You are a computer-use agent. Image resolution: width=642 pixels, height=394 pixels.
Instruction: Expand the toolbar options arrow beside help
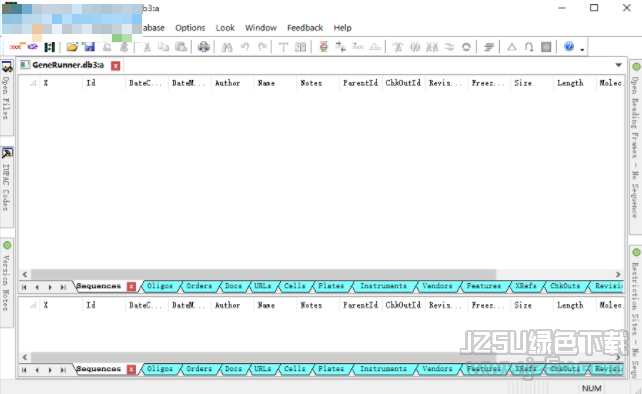pyautogui.click(x=582, y=50)
